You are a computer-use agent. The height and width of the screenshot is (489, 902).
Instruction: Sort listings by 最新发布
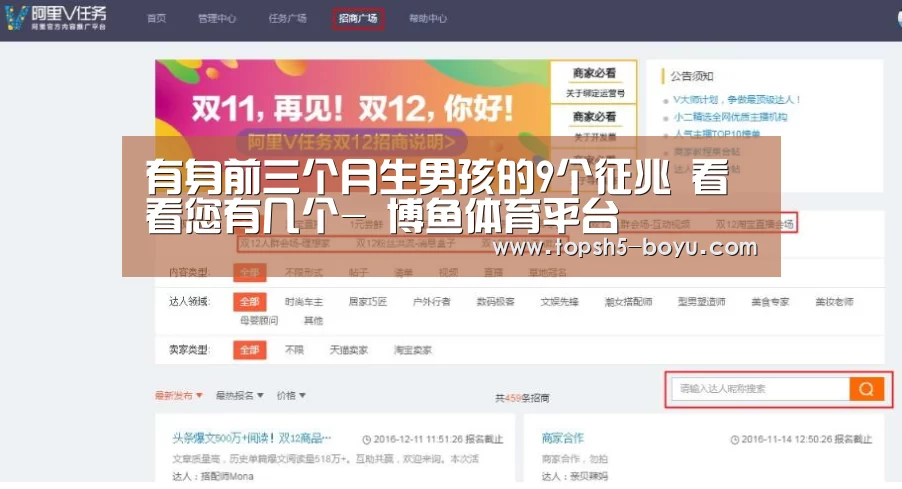pos(179,395)
